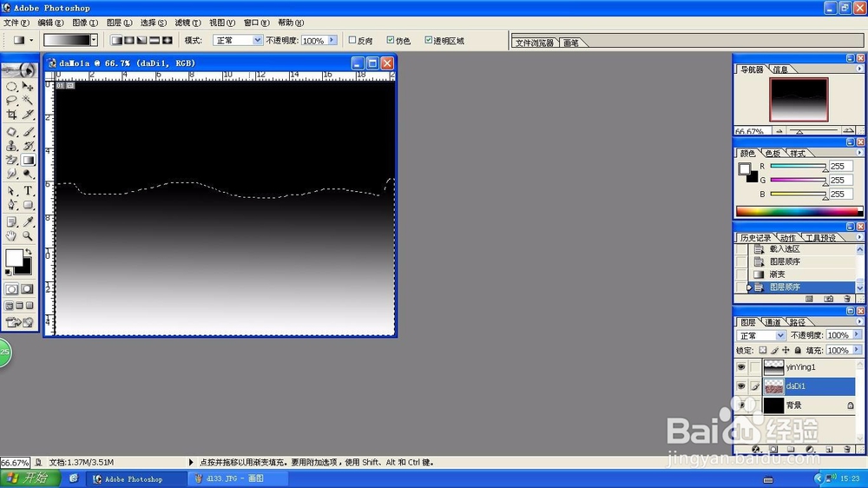Hide the yinYing1 layer
This screenshot has height=488, width=868.
[x=741, y=366]
